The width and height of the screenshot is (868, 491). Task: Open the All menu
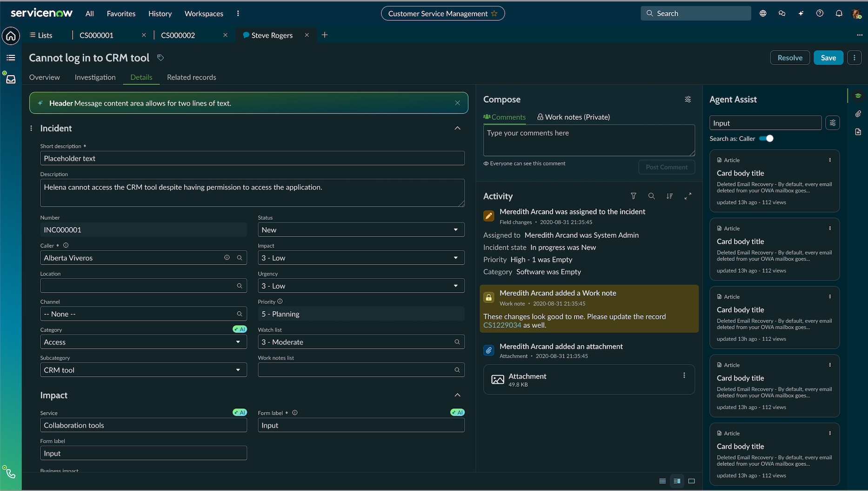pos(90,13)
